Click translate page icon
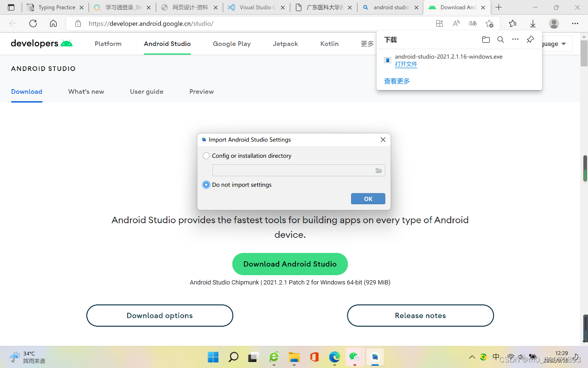Image resolution: width=588 pixels, height=368 pixels. coord(473,24)
